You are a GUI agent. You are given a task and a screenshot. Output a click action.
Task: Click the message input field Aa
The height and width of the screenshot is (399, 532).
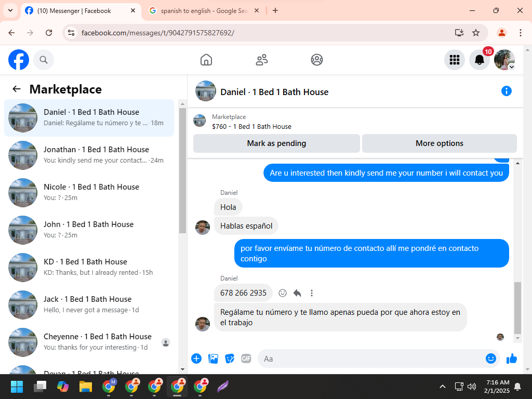coord(371,358)
